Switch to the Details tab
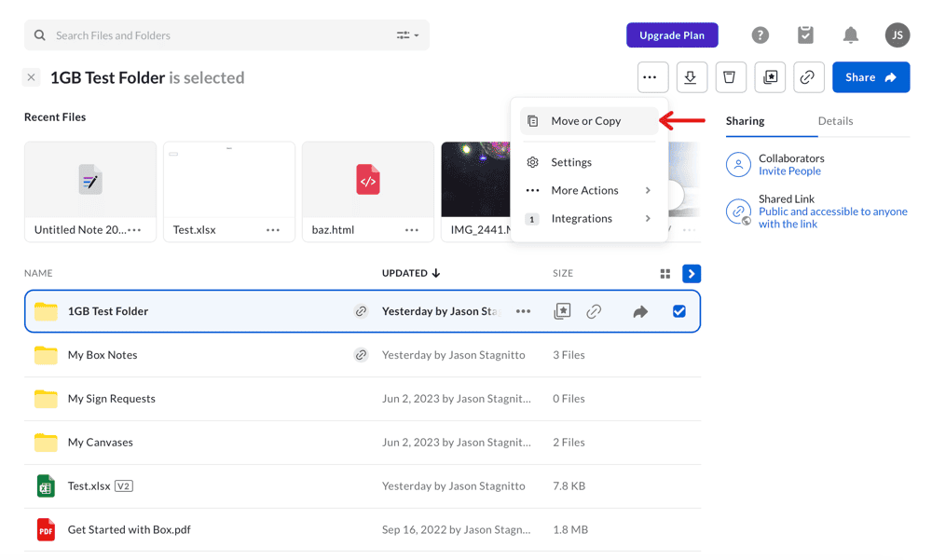The height and width of the screenshot is (560, 932). [x=835, y=121]
